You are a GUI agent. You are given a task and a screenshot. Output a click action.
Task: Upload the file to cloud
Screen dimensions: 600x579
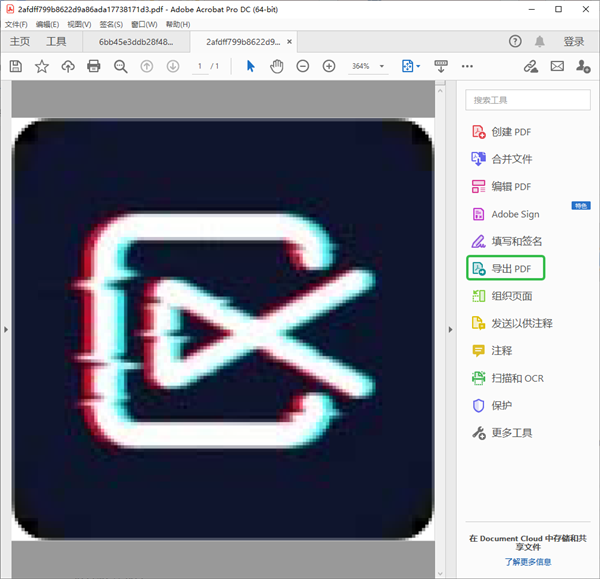pos(68,66)
